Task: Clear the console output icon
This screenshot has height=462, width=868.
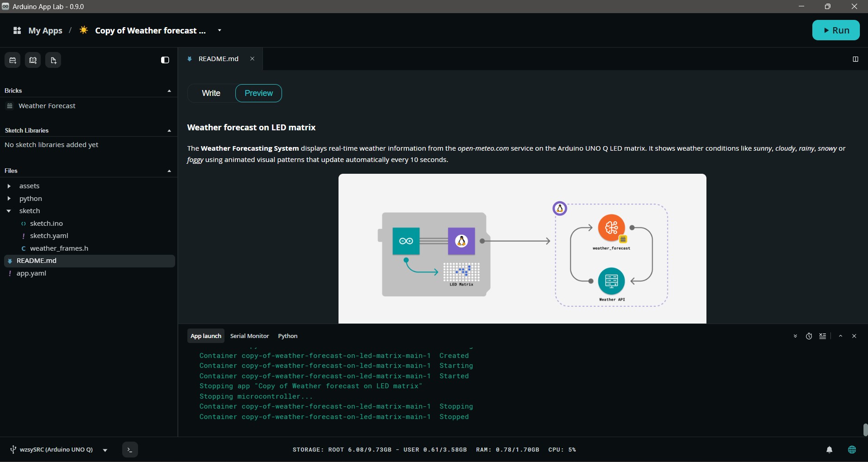Action: tap(823, 336)
